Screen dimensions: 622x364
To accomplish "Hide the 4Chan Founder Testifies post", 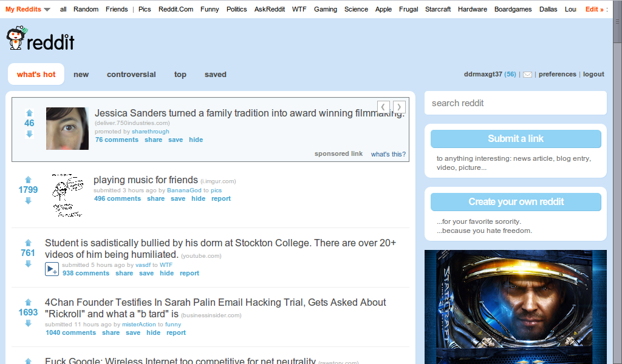I will tap(154, 332).
